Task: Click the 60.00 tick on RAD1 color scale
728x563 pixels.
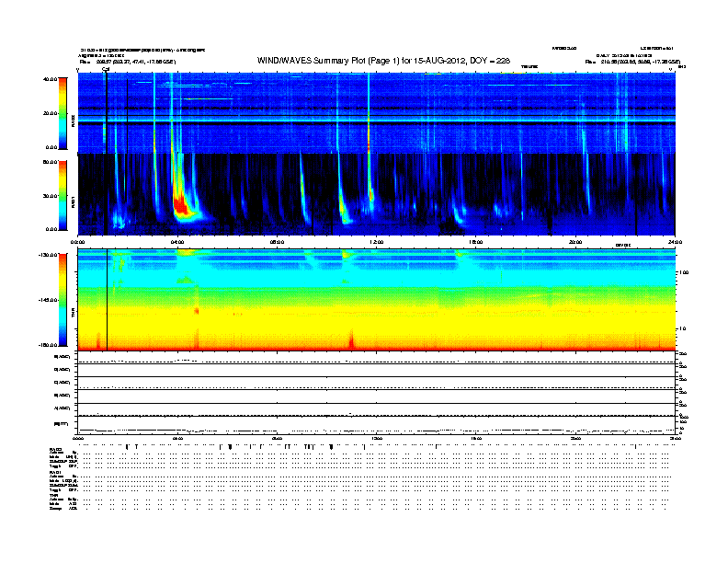Action: point(50,162)
